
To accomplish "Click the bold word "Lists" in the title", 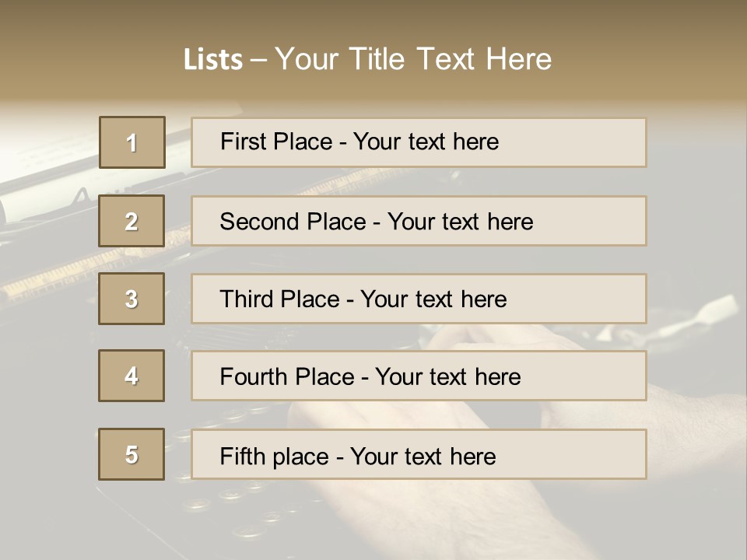I will click(213, 60).
